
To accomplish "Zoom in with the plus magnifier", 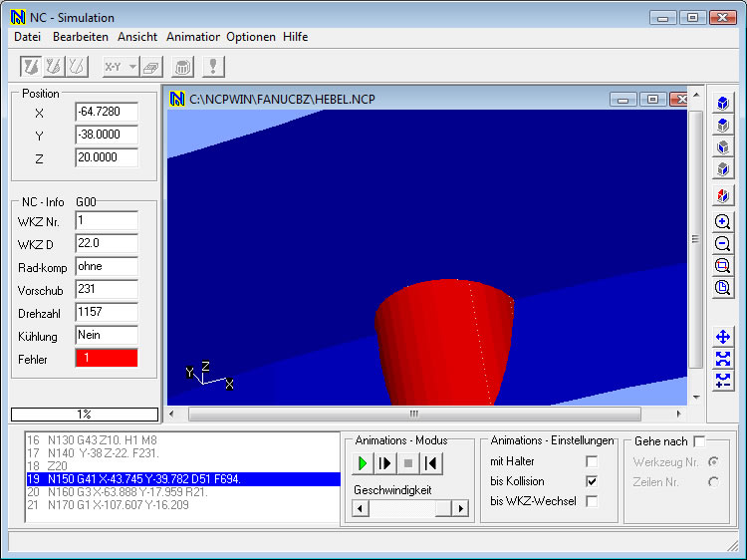I will pyautogui.click(x=723, y=222).
